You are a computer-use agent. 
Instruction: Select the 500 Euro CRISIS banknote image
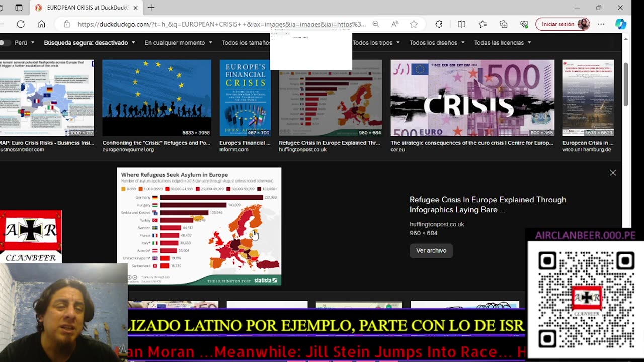pos(472,98)
